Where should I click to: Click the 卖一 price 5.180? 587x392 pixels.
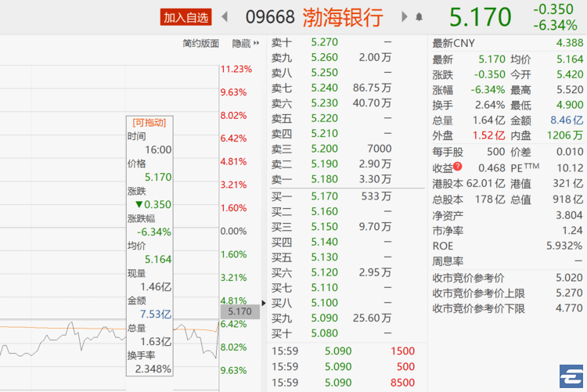click(324, 179)
